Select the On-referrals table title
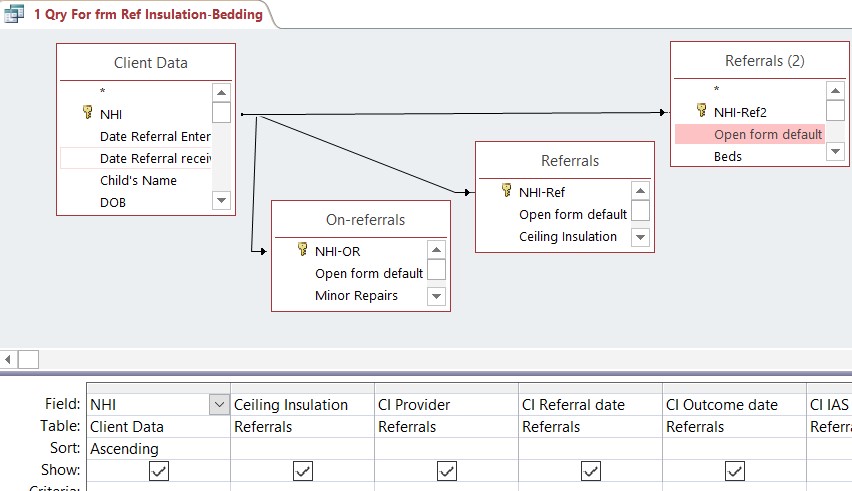The width and height of the screenshot is (852, 491). (x=366, y=220)
